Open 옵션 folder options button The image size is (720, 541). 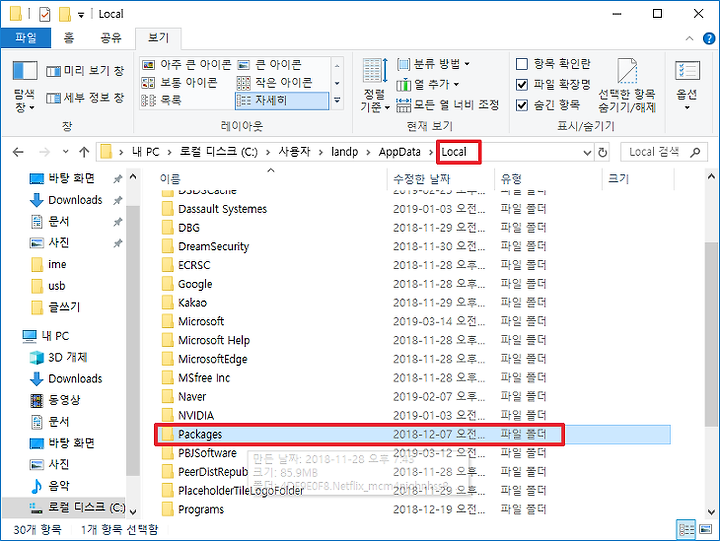point(687,86)
